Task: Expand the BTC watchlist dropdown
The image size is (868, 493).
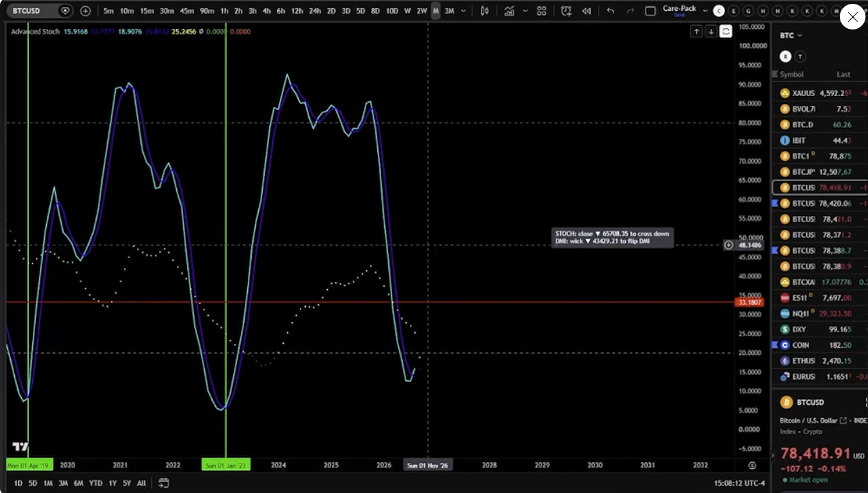Action: 791,36
